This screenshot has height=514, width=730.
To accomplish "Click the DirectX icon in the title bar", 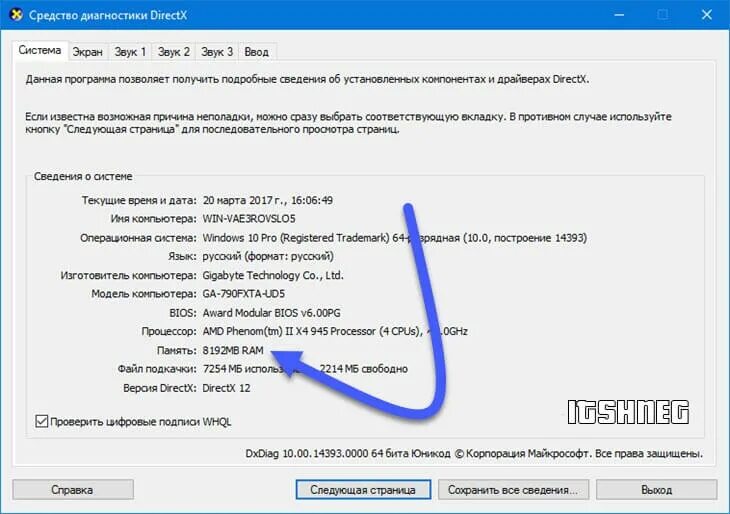I will point(16,15).
